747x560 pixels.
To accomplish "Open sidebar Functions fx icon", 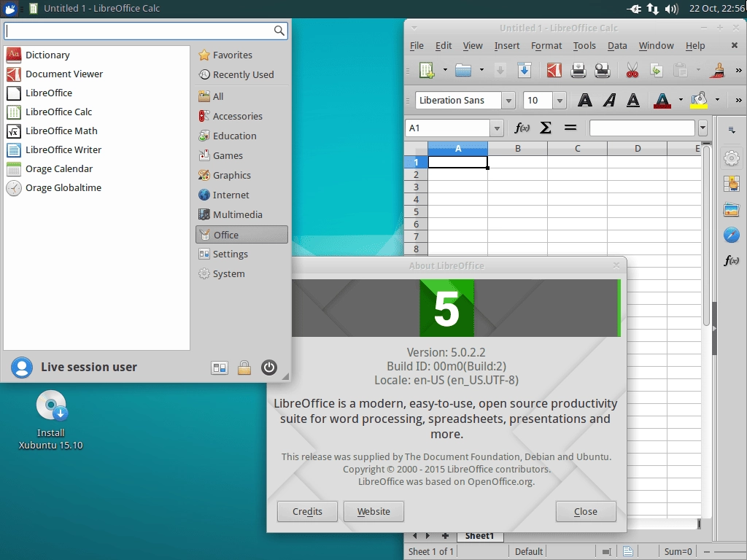I will coord(732,260).
